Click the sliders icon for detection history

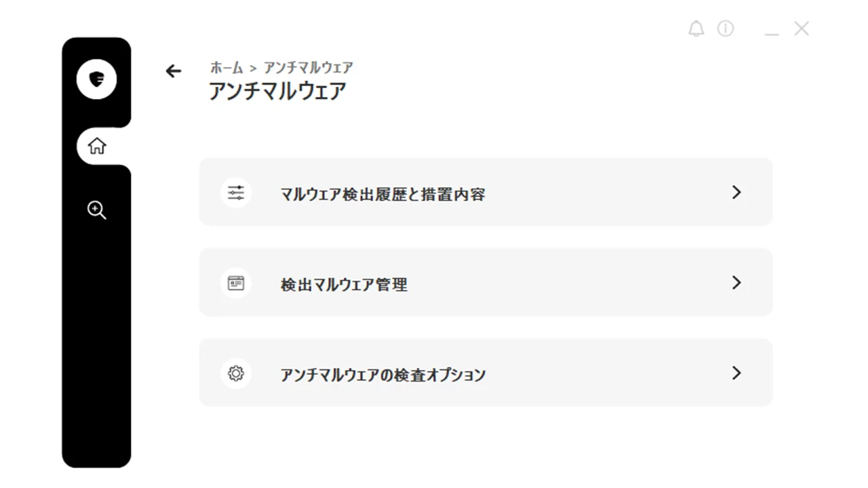click(236, 192)
